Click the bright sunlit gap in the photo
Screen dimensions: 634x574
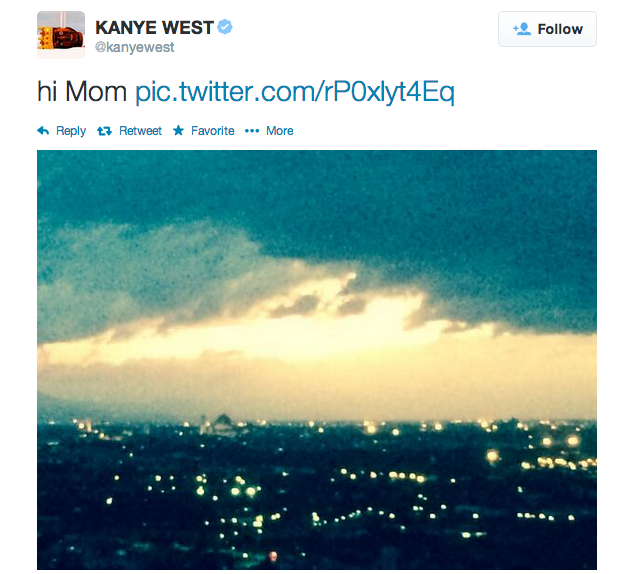[330, 330]
